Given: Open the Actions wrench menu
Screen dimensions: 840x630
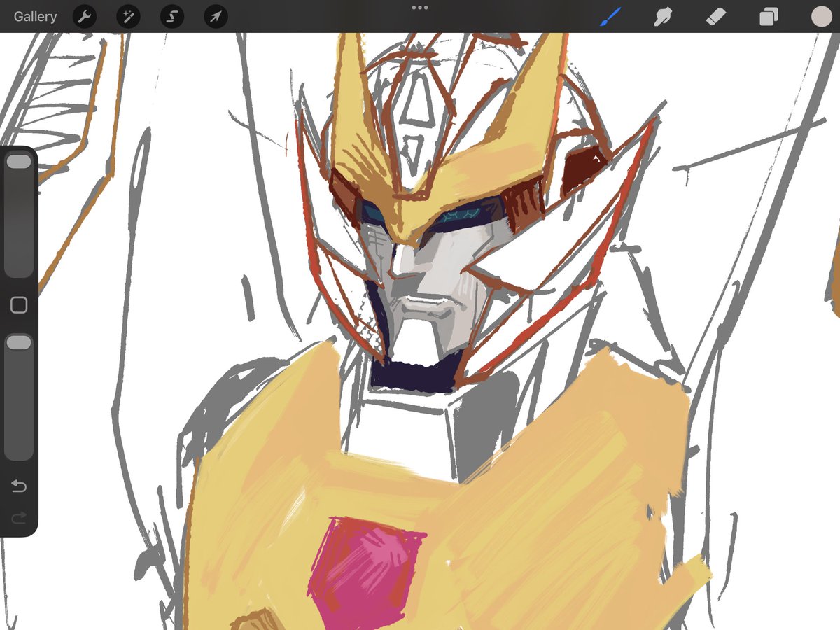Looking at the screenshot, I should 85,16.
